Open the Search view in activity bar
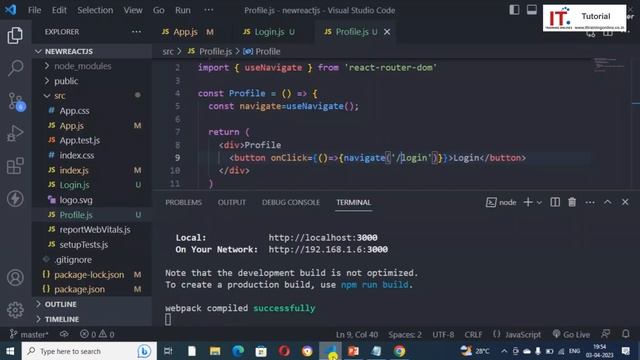Screen dimensions: 640x360 click(15, 68)
